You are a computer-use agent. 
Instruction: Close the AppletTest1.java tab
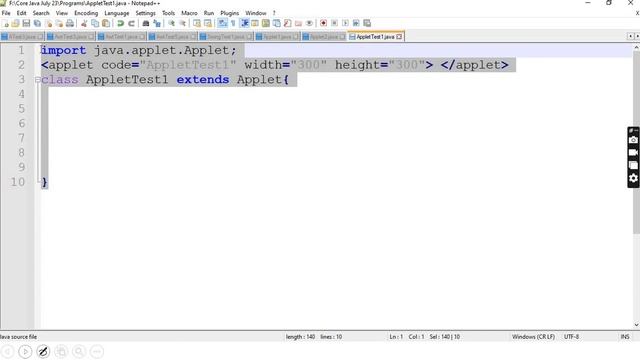point(399,37)
